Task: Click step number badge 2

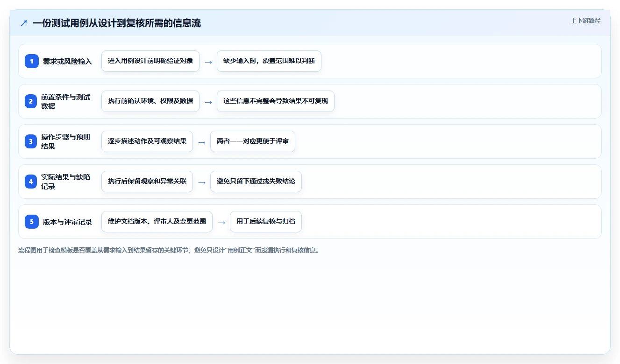Action: (32, 101)
